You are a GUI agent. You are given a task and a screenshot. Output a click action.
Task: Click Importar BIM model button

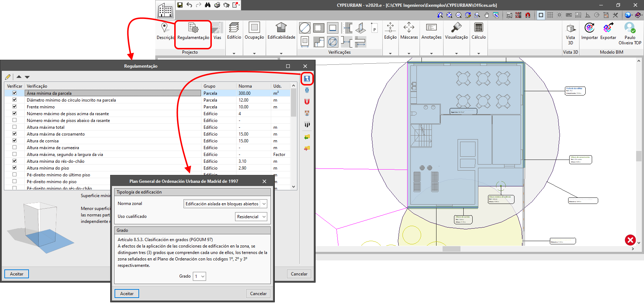590,31
